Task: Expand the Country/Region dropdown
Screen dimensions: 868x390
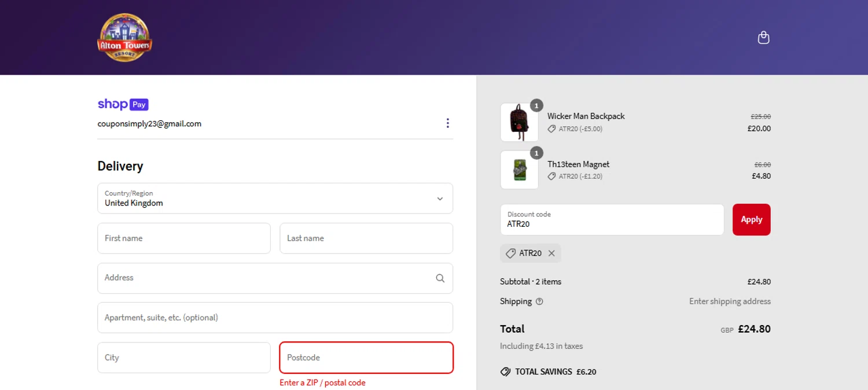Action: pos(275,198)
